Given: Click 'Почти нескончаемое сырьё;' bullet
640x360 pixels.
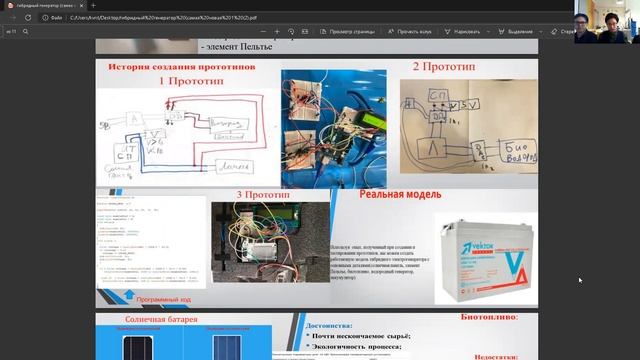Looking at the screenshot, I should (x=361, y=336).
